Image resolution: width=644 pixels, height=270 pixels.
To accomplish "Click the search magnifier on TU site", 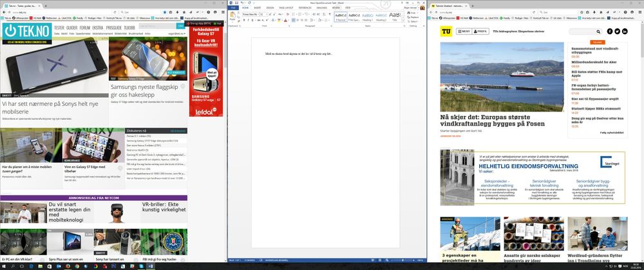I will pyautogui.click(x=598, y=32).
